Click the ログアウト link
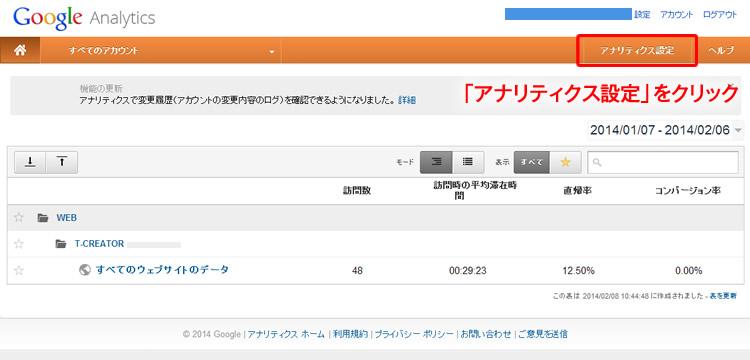 (x=720, y=15)
